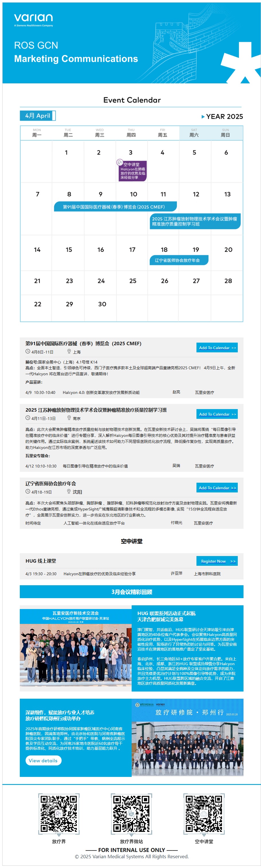The width and height of the screenshot is (261, 868).
Task: Click the 上海市肺科医院 affiliation text
Action: tap(207, 574)
